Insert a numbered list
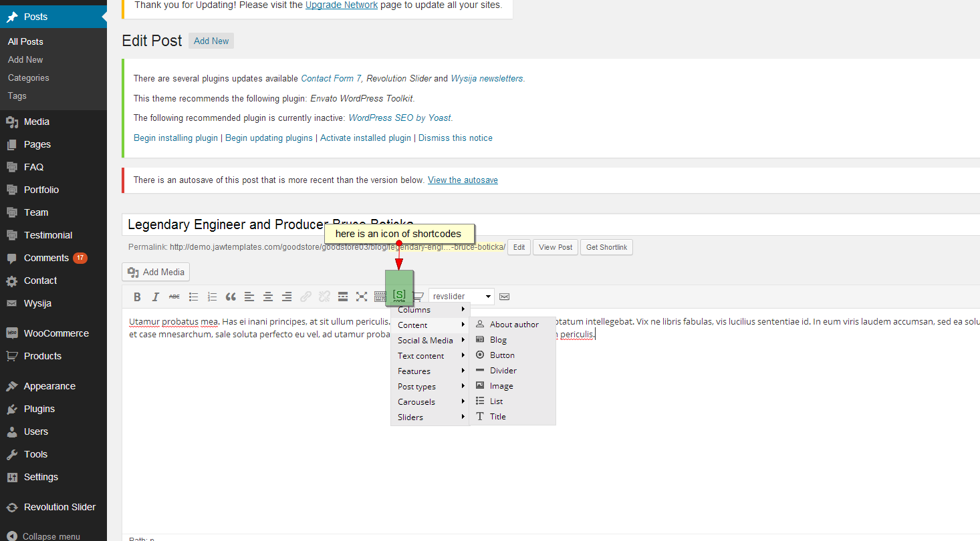 tap(212, 297)
